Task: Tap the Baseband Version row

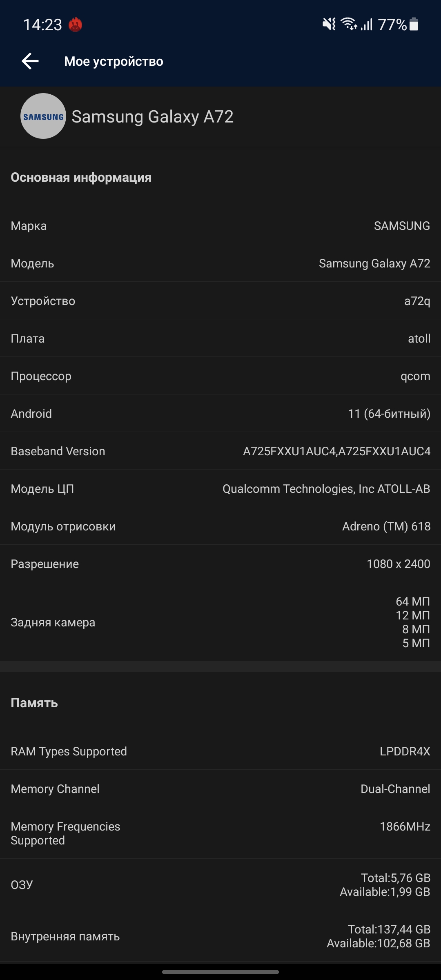Action: [220, 451]
